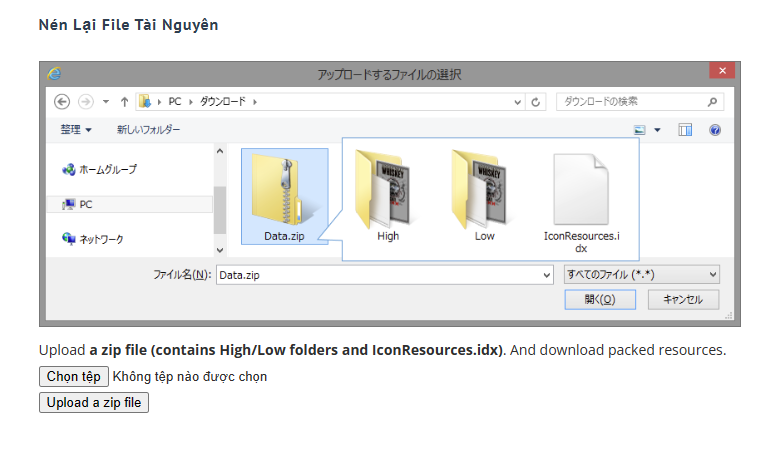This screenshot has height=449, width=764.
Task: Click navigation pane scroll up arrow
Action: coord(220,151)
